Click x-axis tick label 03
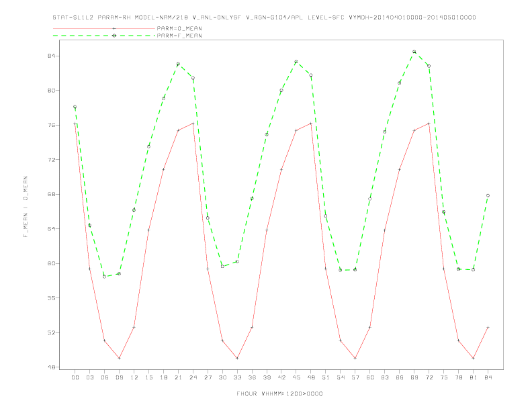 point(90,377)
